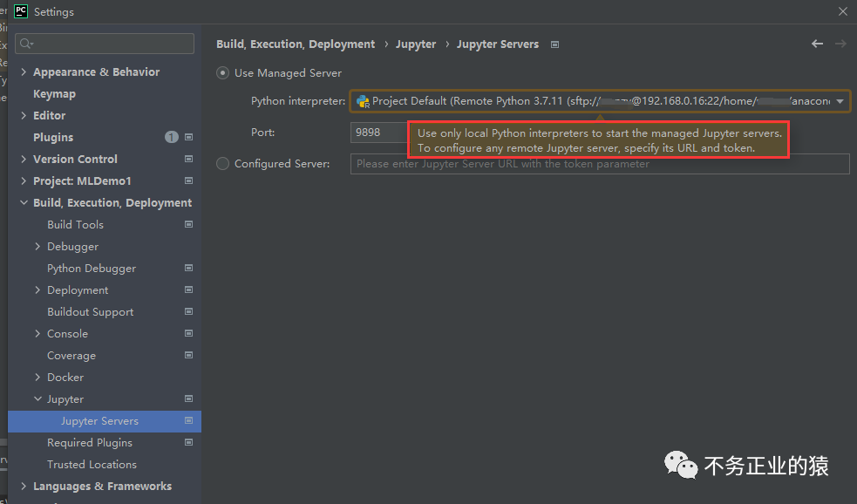Focus the settings search field
Image resolution: width=857 pixels, height=504 pixels.
point(105,44)
